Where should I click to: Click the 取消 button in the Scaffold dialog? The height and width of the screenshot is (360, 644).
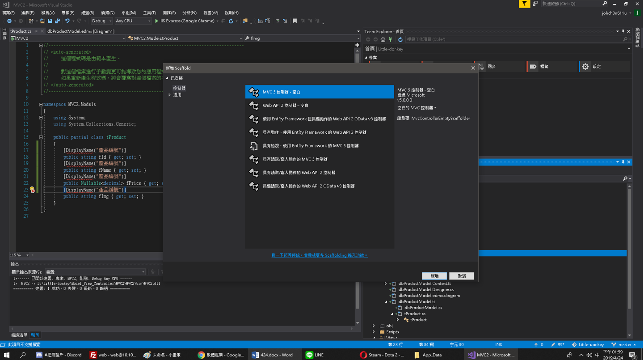(462, 276)
